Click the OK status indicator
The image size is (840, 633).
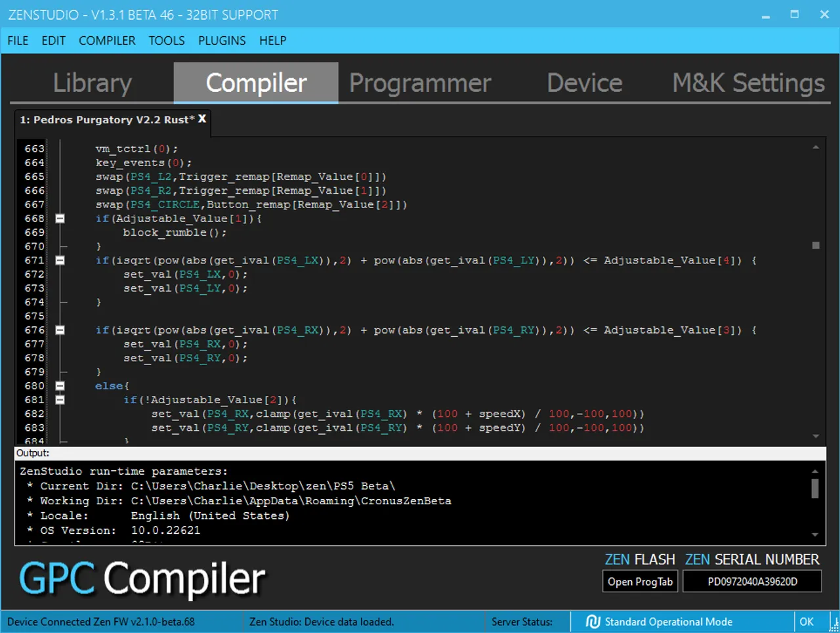click(x=807, y=621)
